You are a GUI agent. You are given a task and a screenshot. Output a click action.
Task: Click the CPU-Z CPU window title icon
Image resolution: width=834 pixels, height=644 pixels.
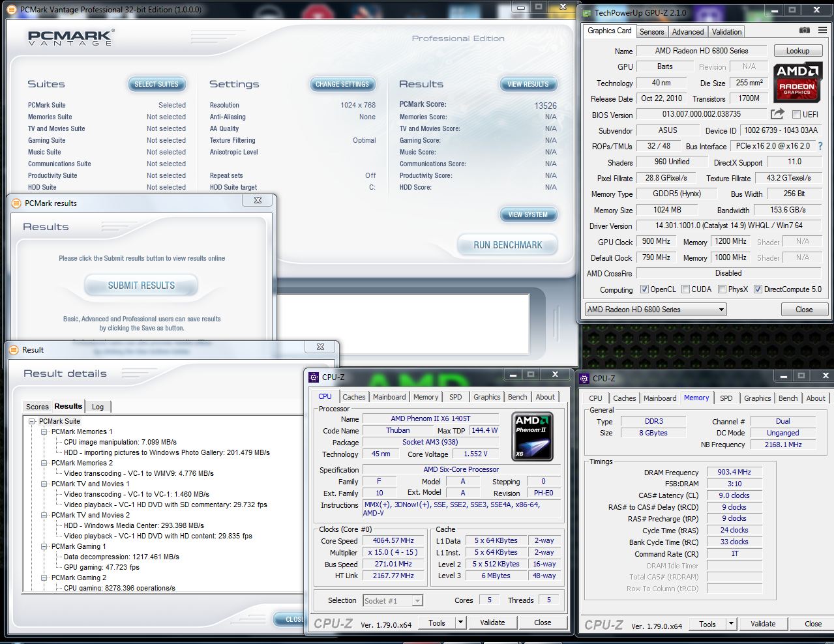(314, 377)
